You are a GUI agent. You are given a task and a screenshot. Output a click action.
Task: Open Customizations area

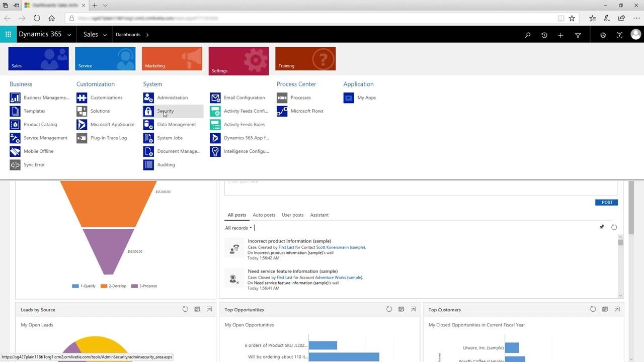pyautogui.click(x=100, y=98)
